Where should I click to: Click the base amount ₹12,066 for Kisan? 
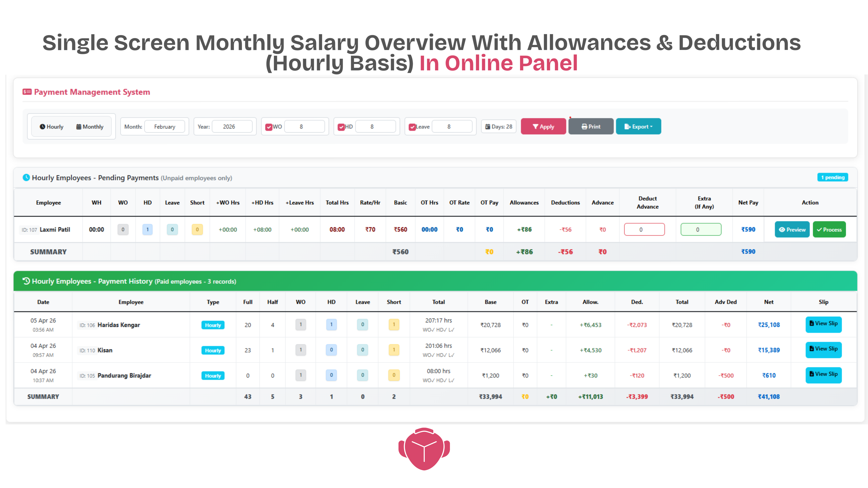pos(490,350)
